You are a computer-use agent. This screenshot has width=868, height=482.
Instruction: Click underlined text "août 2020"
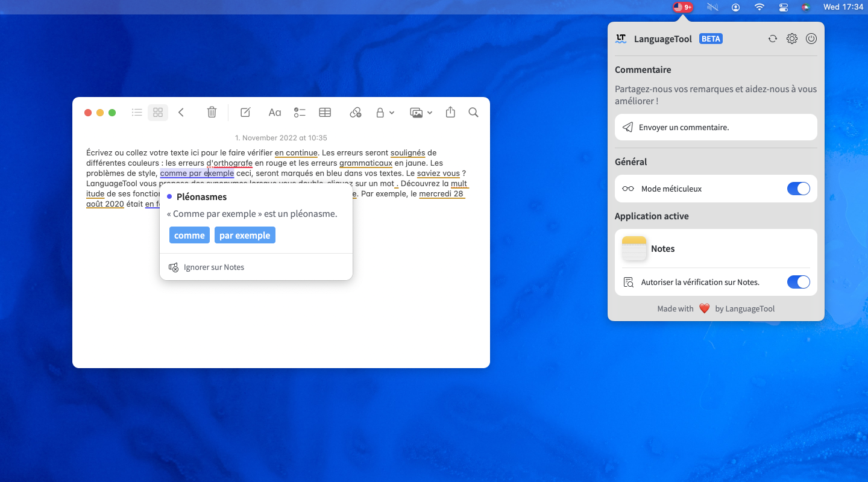tap(105, 204)
